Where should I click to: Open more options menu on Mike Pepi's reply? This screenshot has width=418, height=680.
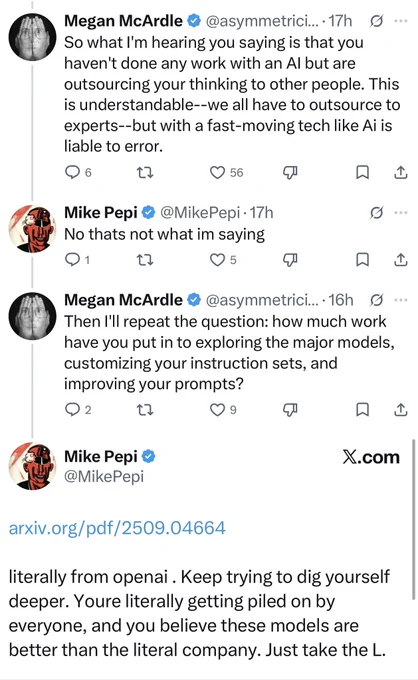(x=401, y=212)
